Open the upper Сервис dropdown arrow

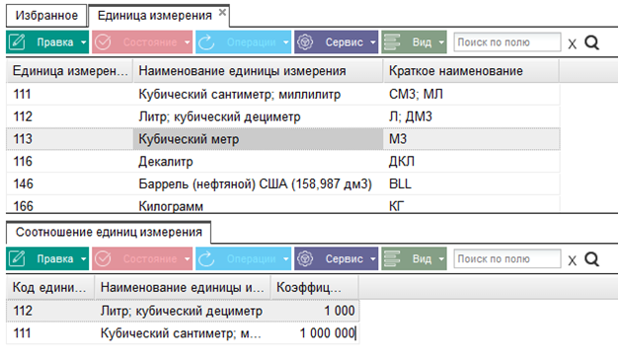pos(373,42)
